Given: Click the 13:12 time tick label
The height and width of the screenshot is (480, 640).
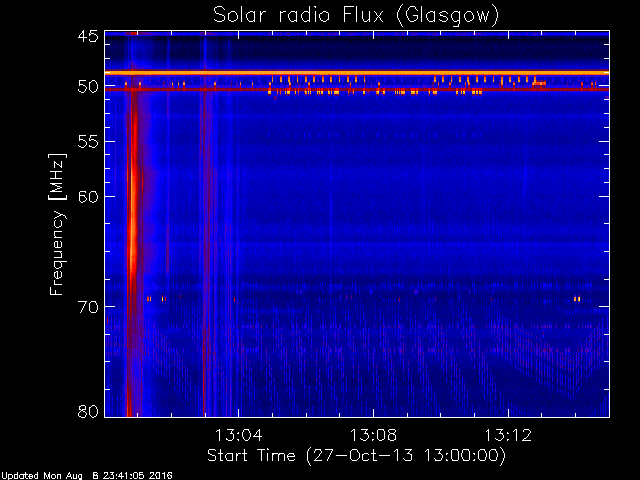Looking at the screenshot, I should click(x=508, y=435).
